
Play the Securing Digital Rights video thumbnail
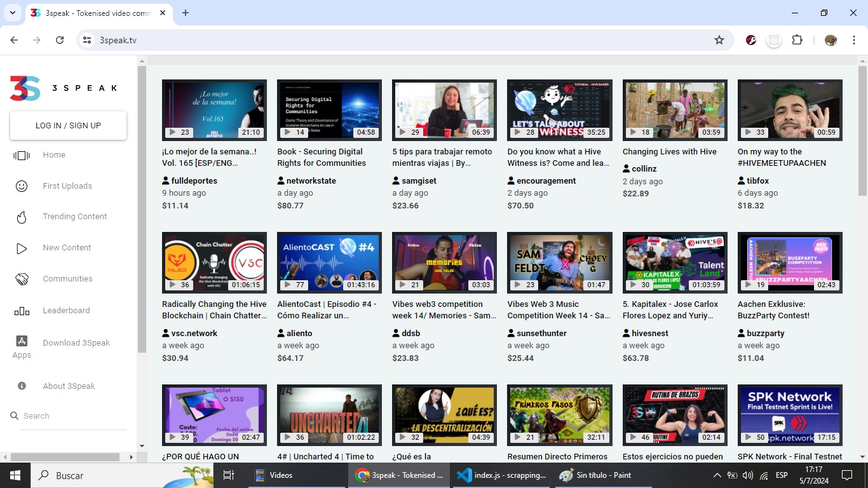329,110
